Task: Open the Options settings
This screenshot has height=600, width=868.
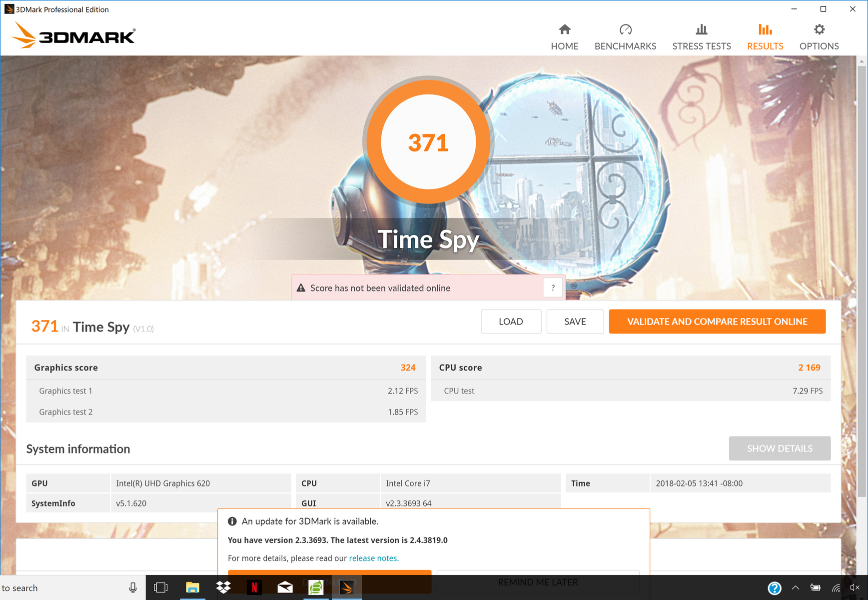Action: (x=819, y=37)
